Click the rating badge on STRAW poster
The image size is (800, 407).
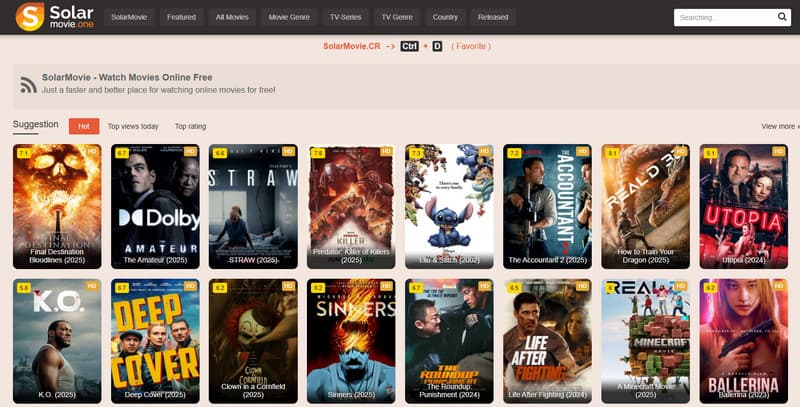(x=219, y=154)
